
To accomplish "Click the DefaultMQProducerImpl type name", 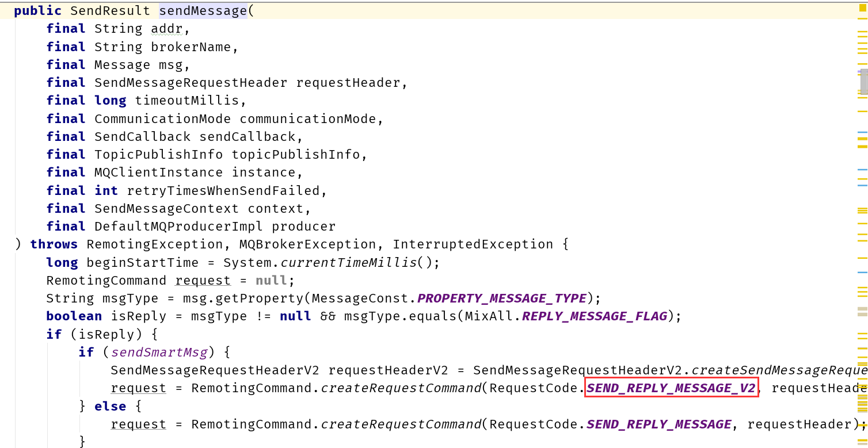I will 179,226.
